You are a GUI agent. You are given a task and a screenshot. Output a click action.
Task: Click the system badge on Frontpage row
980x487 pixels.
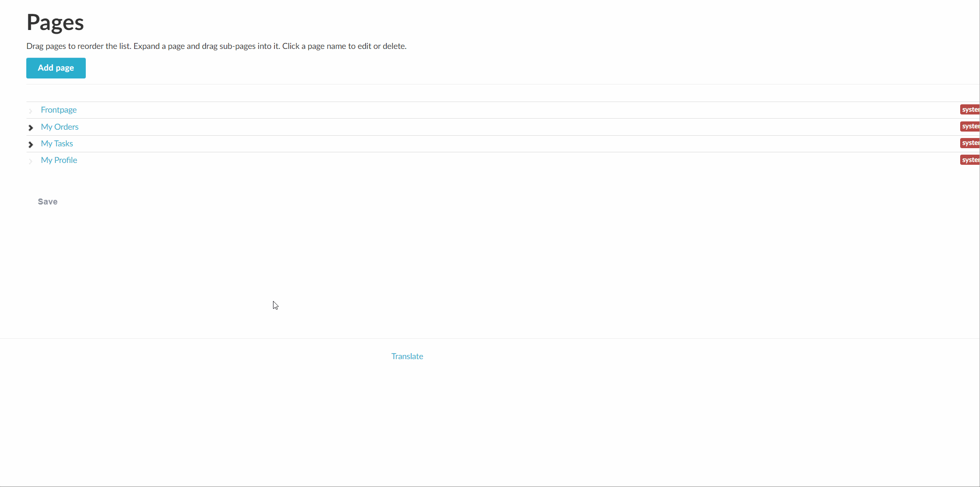[x=969, y=109]
